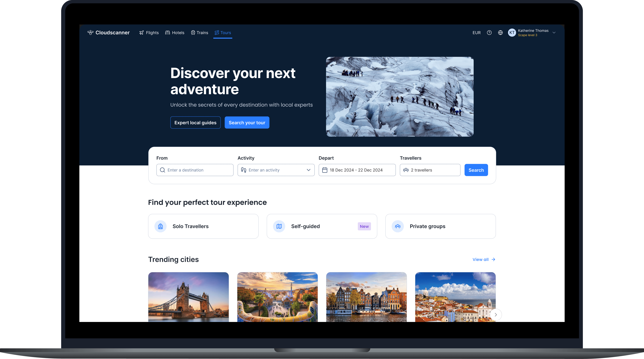Click the Enter a destination field

coord(195,170)
